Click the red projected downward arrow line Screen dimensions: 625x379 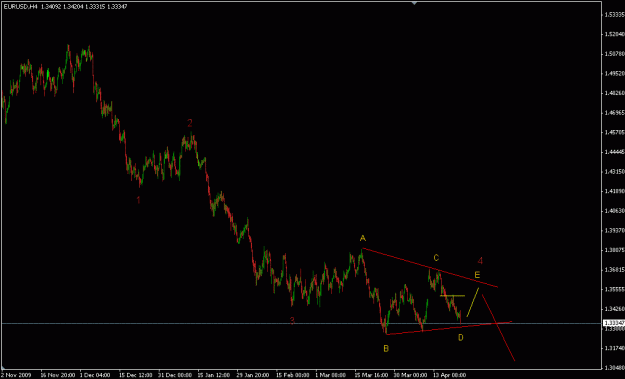(498, 328)
